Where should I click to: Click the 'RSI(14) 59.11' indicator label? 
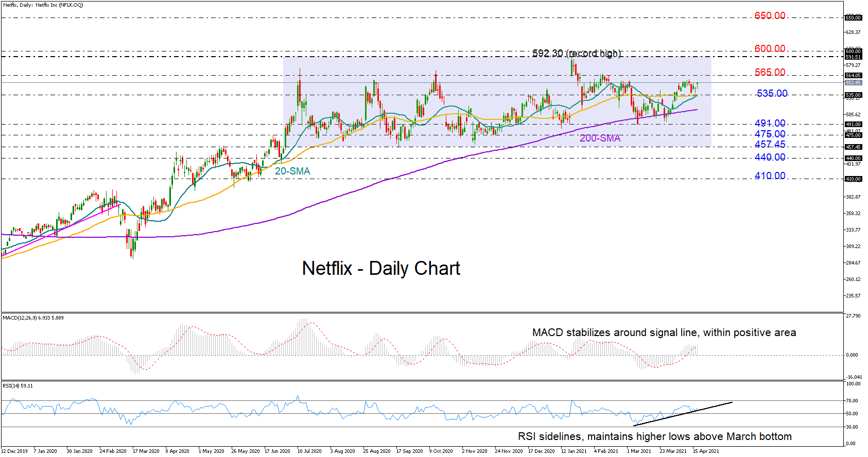18,385
